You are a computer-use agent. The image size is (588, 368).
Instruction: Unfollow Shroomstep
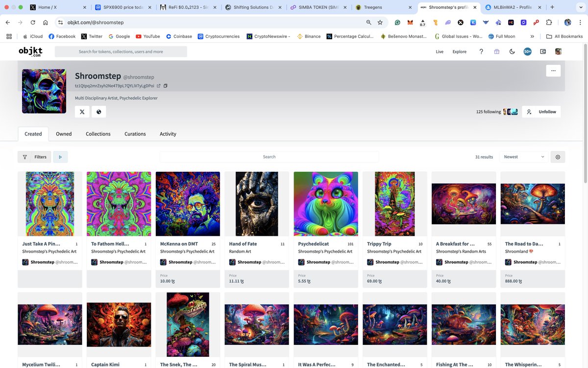[541, 112]
